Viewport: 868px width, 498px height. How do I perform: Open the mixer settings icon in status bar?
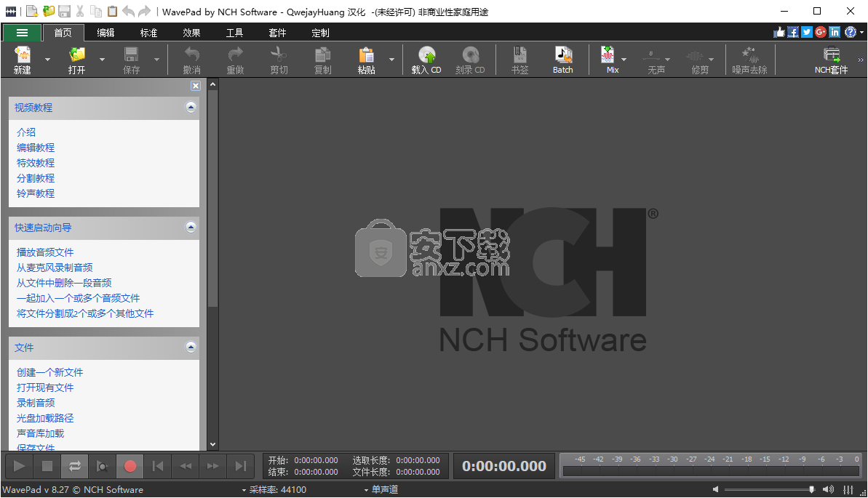coord(848,490)
